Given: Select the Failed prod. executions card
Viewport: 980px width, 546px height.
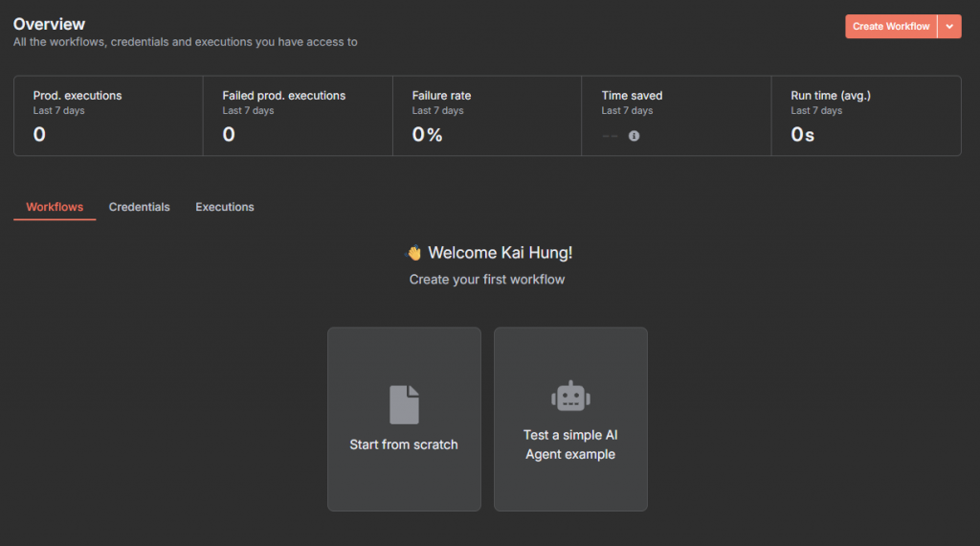Looking at the screenshot, I should tap(298, 116).
